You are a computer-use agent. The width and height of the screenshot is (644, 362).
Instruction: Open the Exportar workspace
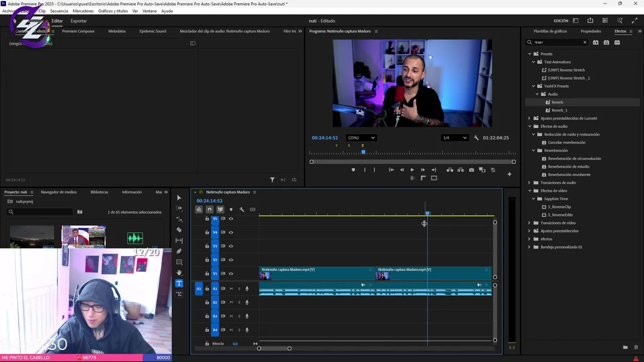coord(78,21)
